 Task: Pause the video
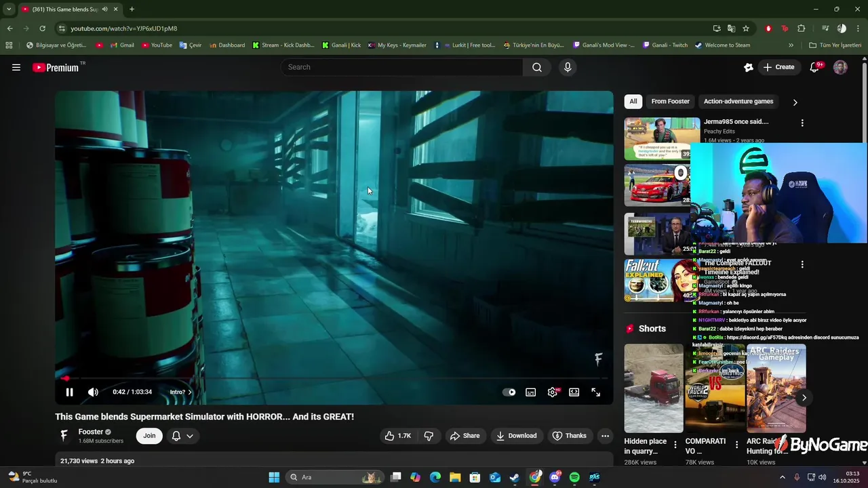point(69,392)
